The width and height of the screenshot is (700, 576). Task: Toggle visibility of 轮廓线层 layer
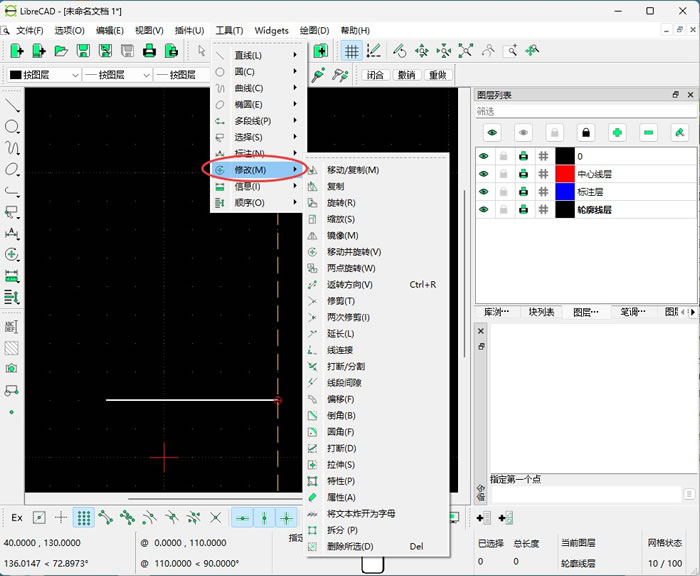(x=484, y=210)
